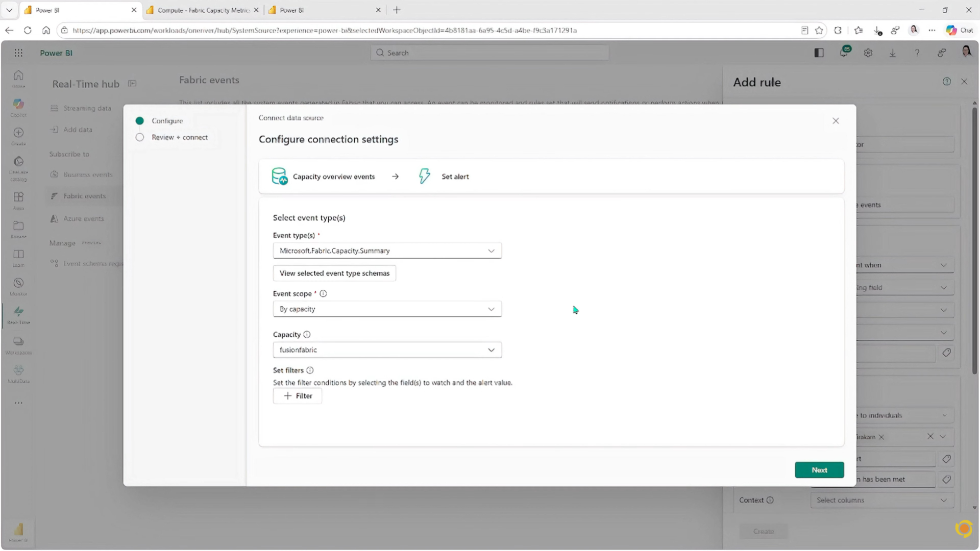Select Real-Time hub icon in sidebar
The width and height of the screenshot is (980, 551).
point(18,315)
